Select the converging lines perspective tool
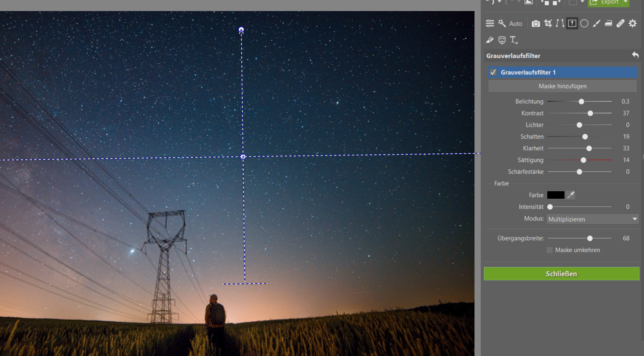The width and height of the screenshot is (644, 356). pyautogui.click(x=560, y=23)
